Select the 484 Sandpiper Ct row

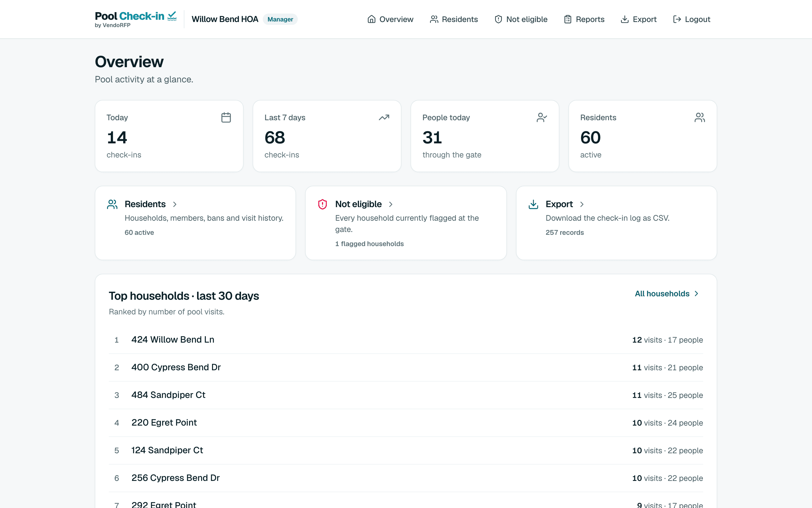406,395
